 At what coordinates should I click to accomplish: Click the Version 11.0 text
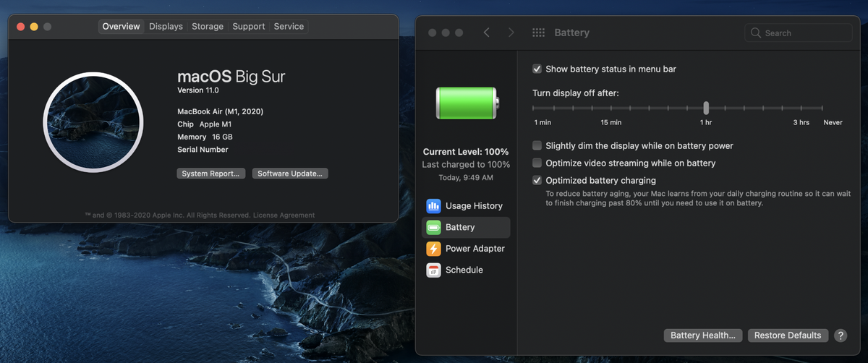coord(197,90)
